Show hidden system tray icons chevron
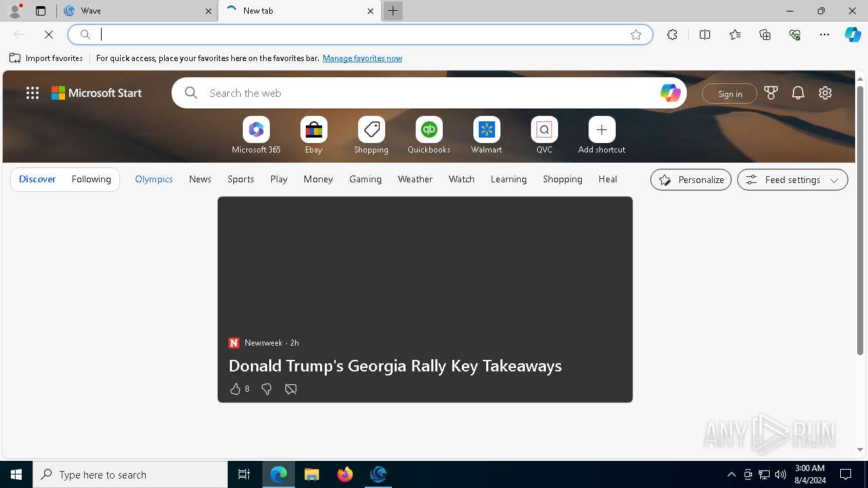Image resolution: width=868 pixels, height=488 pixels. (731, 474)
